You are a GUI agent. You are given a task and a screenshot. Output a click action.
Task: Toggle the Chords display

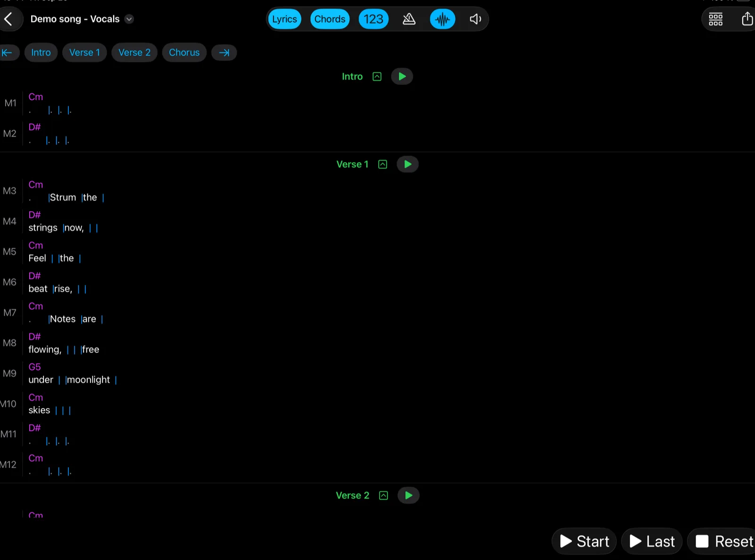[x=330, y=19]
